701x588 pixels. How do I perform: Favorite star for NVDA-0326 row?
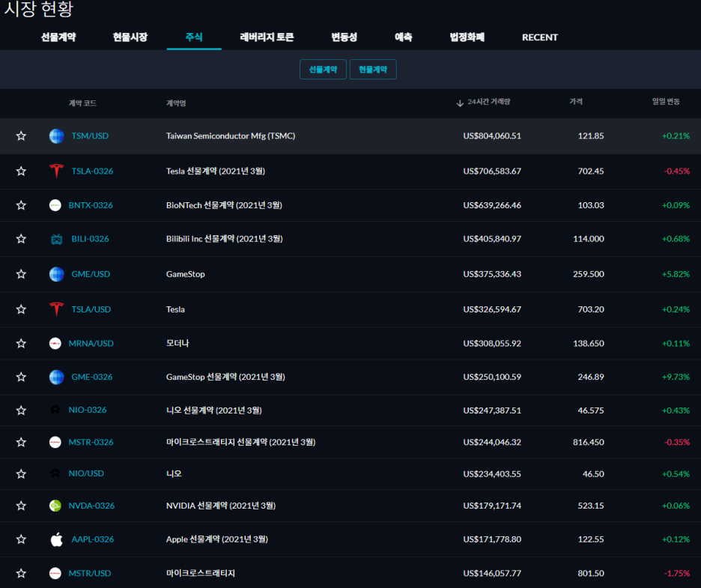[21, 506]
